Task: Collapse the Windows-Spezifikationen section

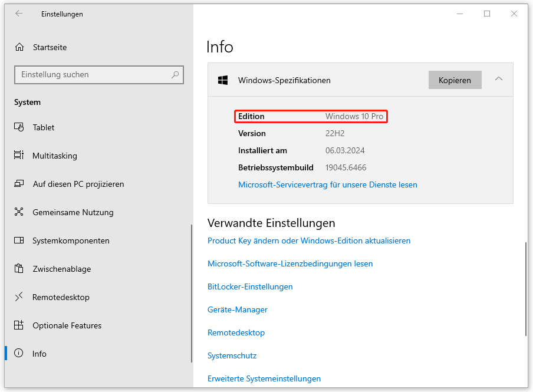Action: (x=498, y=80)
